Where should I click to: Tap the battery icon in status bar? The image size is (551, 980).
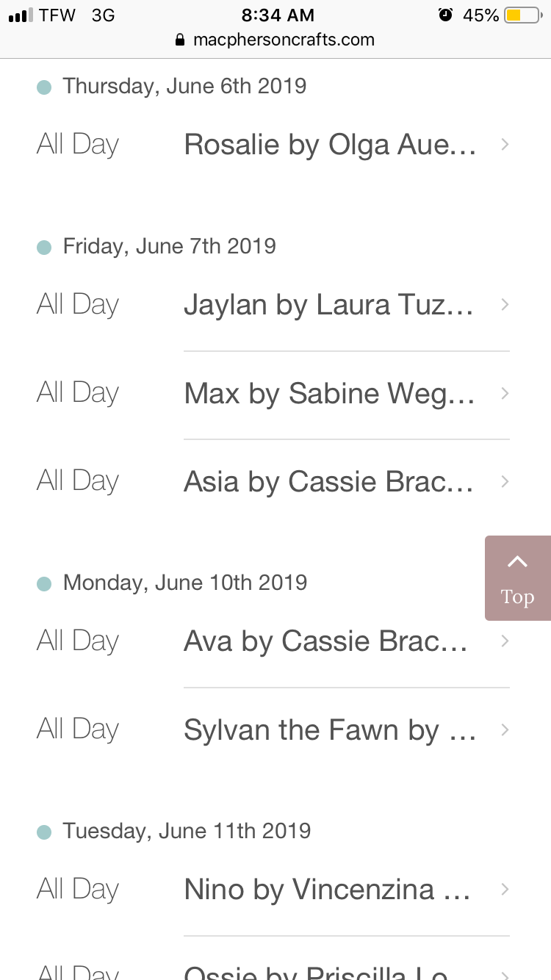click(522, 15)
